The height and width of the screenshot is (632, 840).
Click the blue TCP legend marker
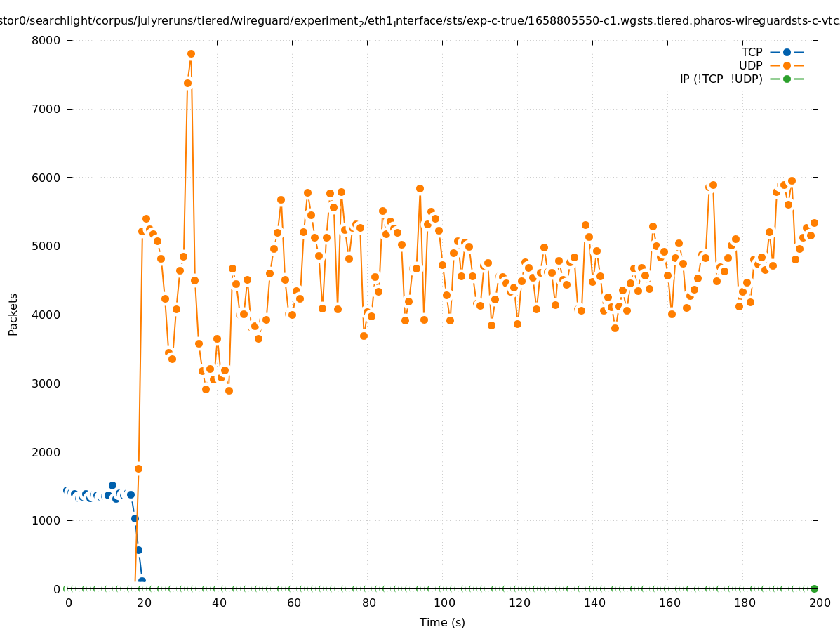(x=787, y=52)
